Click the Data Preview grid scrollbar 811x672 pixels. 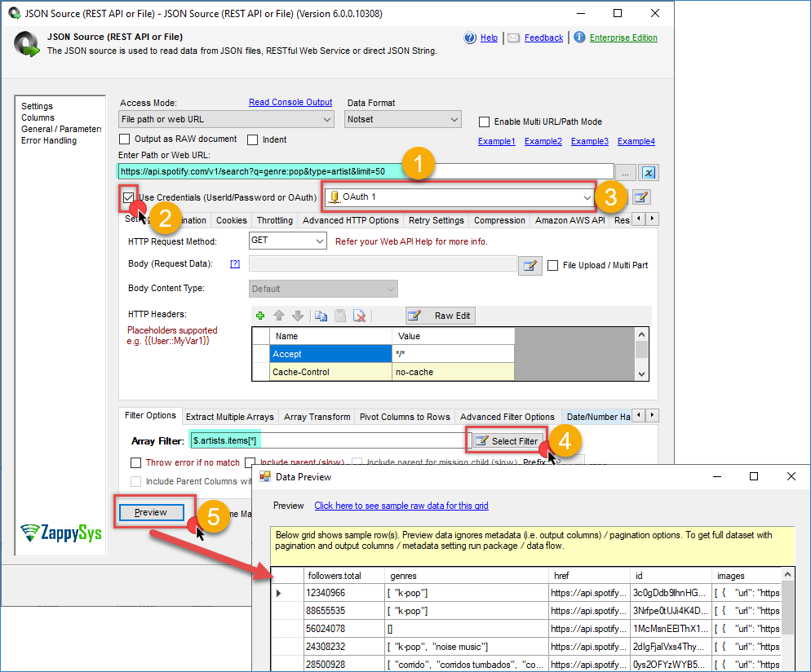tap(787, 619)
